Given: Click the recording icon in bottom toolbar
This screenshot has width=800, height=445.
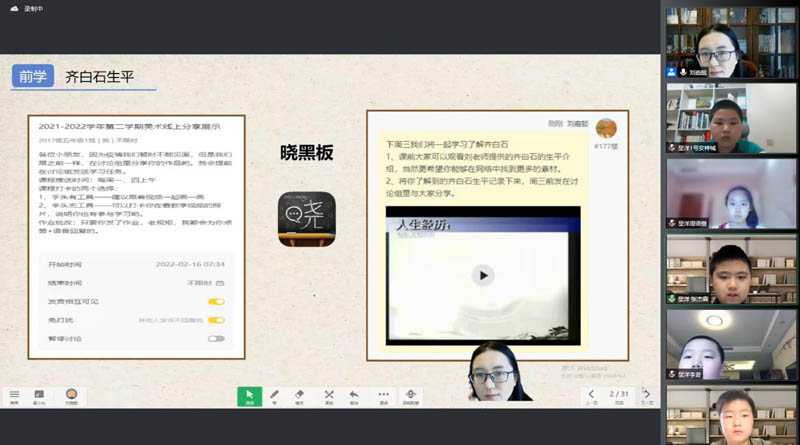Looking at the screenshot, I should (411, 396).
